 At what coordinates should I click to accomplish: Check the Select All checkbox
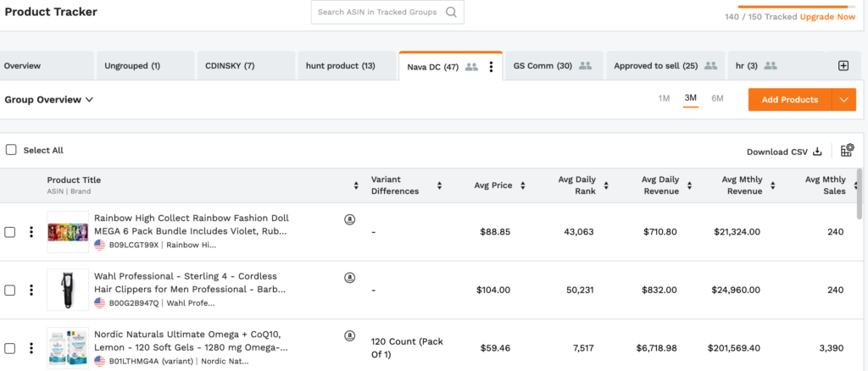[x=11, y=150]
